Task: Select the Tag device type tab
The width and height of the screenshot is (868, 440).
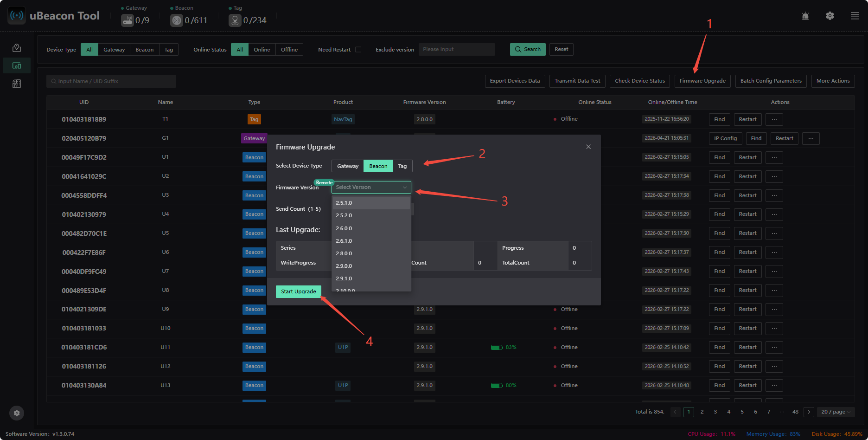Action: pos(402,166)
